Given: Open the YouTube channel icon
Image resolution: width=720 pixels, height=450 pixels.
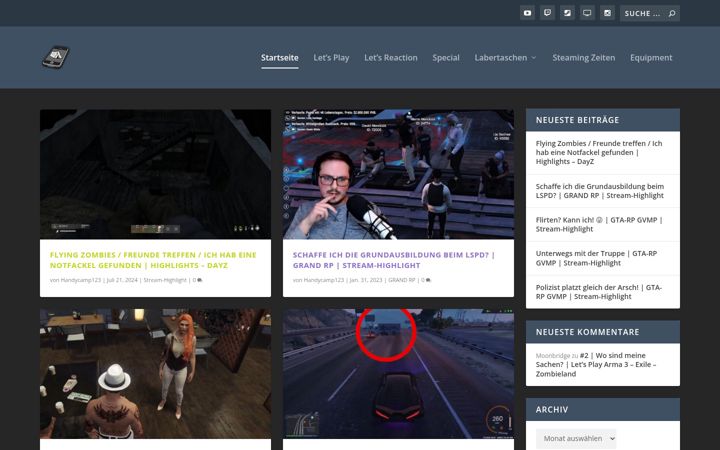Looking at the screenshot, I should [527, 13].
